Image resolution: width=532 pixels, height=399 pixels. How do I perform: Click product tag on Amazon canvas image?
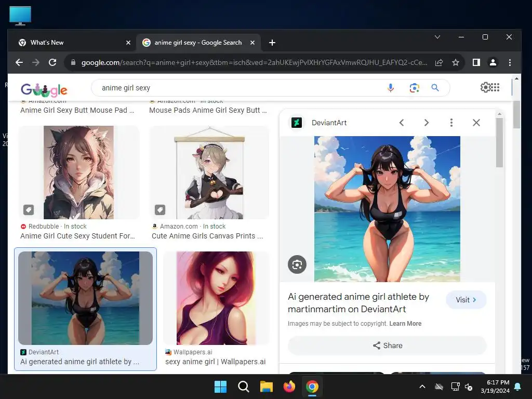pos(160,210)
